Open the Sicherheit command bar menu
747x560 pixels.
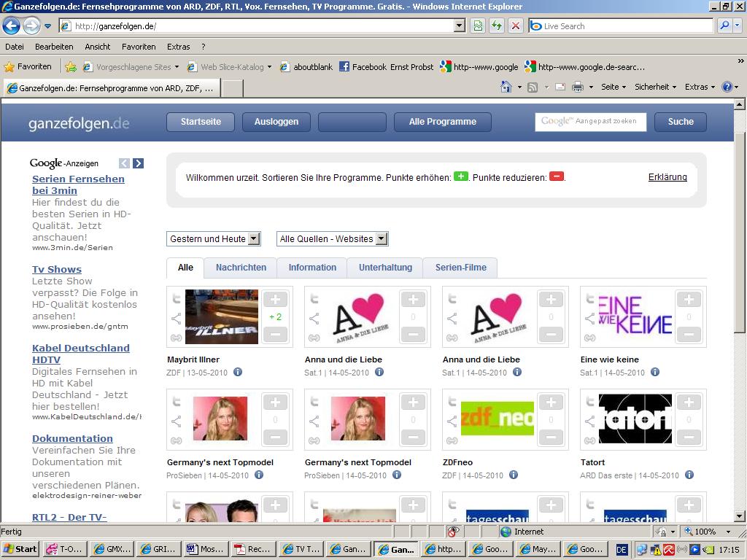(655, 87)
